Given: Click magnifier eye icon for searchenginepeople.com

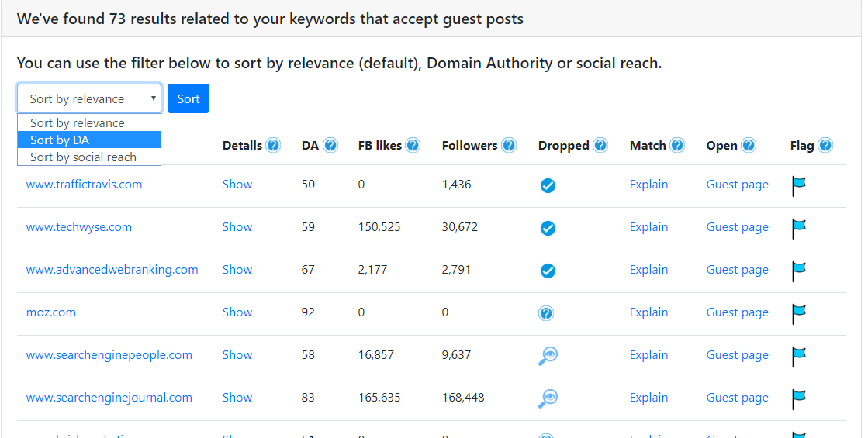Looking at the screenshot, I should [548, 356].
